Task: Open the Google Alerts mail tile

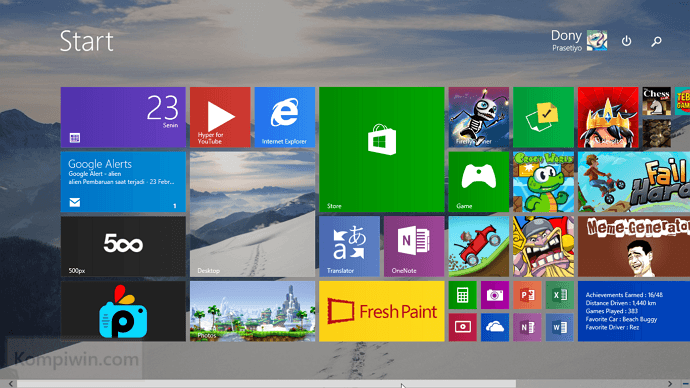Action: pyautogui.click(x=123, y=182)
